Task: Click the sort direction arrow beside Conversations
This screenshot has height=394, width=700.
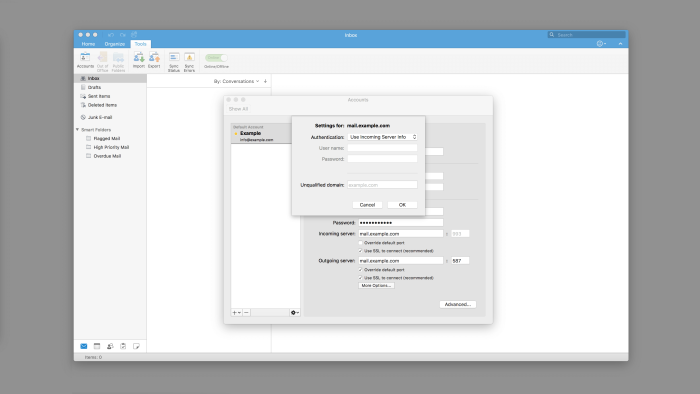Action: tap(265, 81)
